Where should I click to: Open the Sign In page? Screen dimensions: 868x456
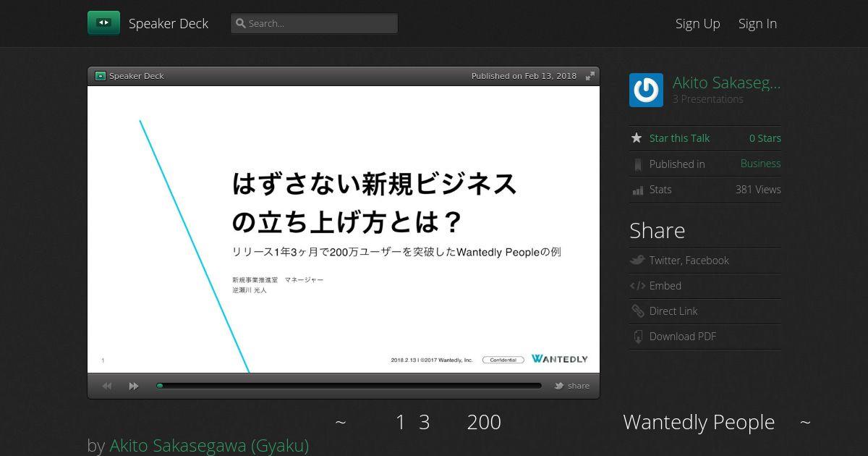(757, 23)
